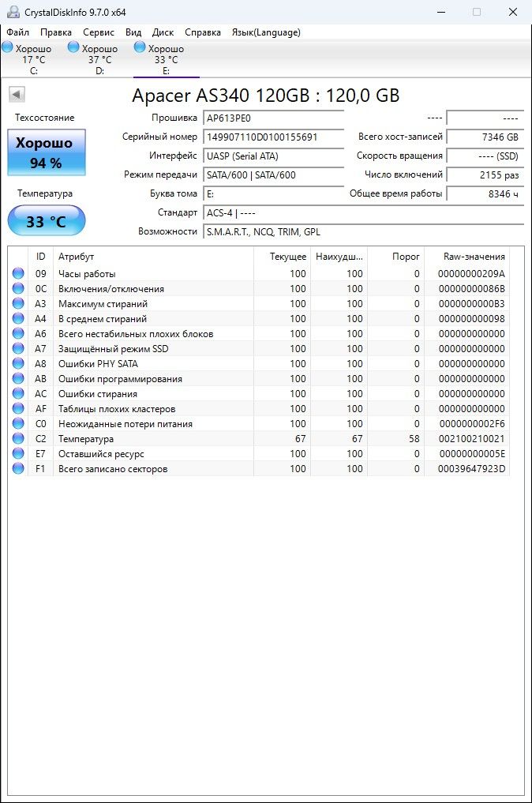Click status orb for Защищённый режим SSD
Viewport: 532px width, 803px height.
tap(18, 348)
